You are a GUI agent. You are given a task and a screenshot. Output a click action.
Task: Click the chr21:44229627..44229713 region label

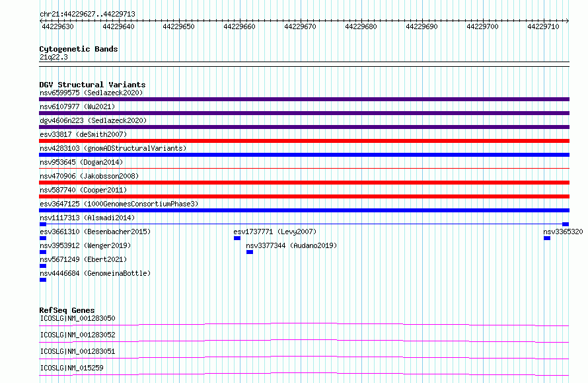point(87,14)
